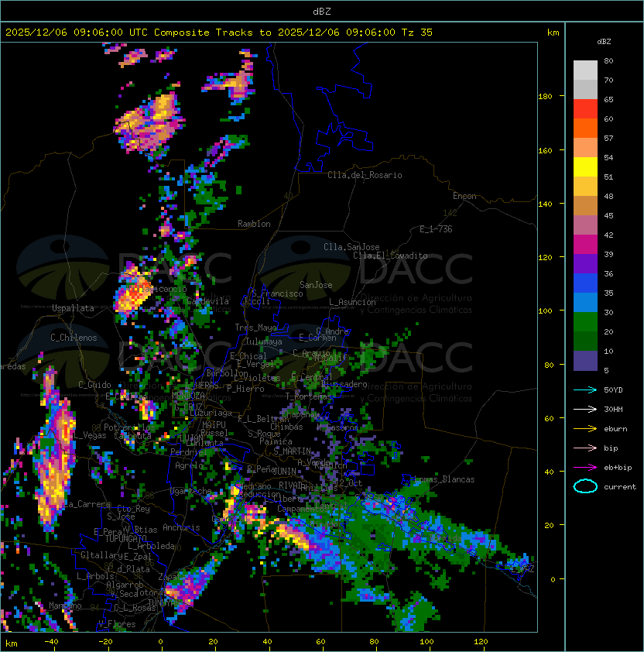Click the '-40' tick on bottom axis
The image size is (644, 652).
click(52, 642)
